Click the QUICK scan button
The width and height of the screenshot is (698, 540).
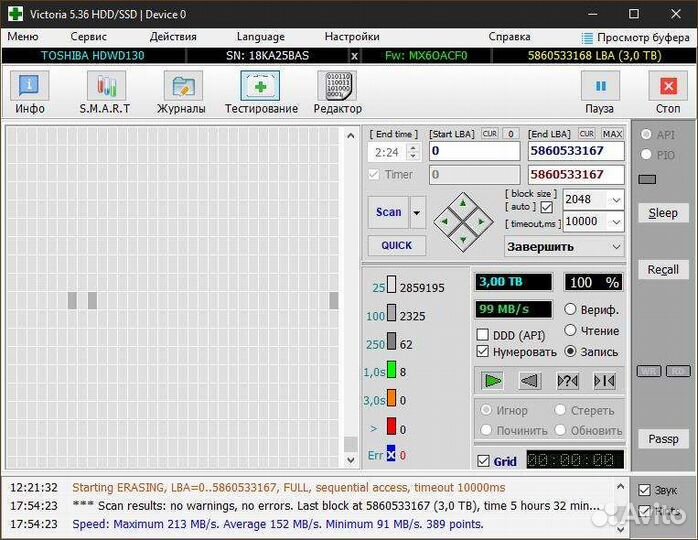tap(397, 245)
